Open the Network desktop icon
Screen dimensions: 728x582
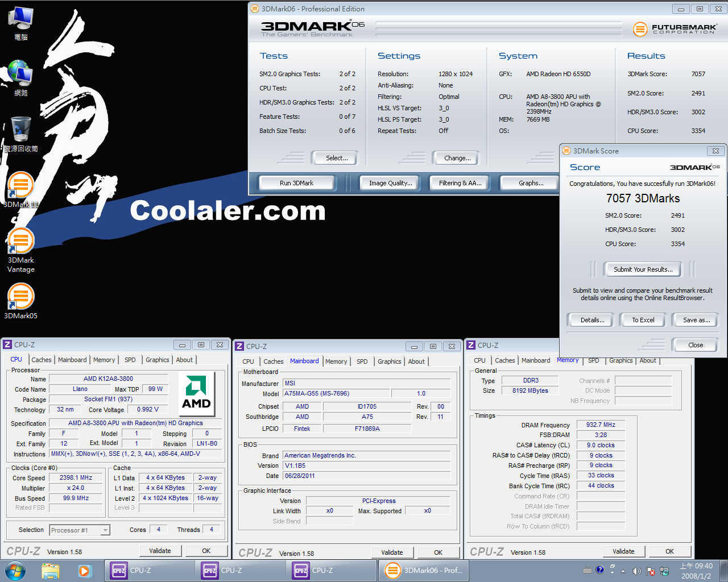point(21,78)
